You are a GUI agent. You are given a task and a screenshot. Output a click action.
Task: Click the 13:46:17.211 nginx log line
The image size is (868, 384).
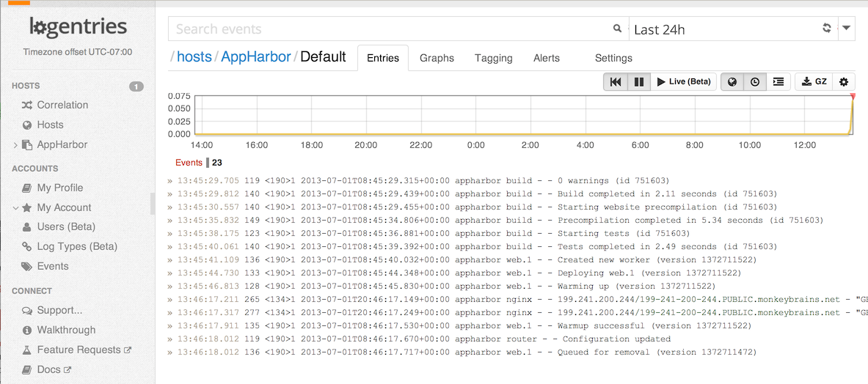click(x=517, y=300)
